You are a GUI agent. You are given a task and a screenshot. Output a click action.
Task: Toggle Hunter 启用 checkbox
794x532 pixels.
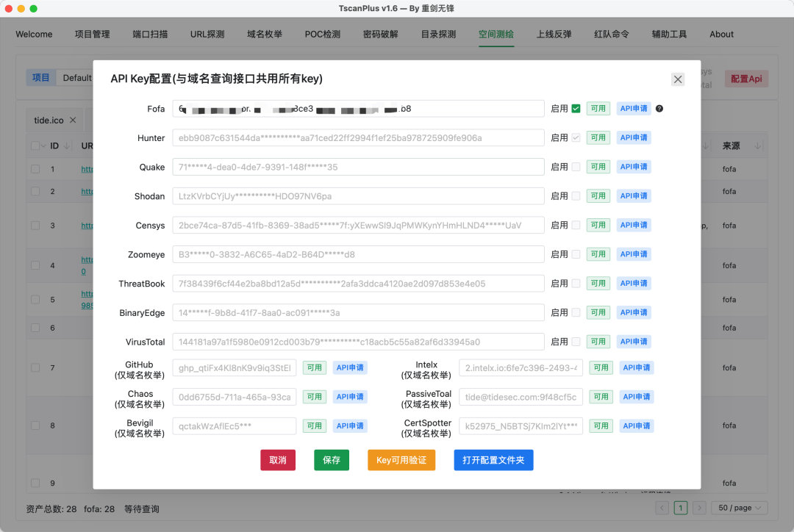[576, 137]
